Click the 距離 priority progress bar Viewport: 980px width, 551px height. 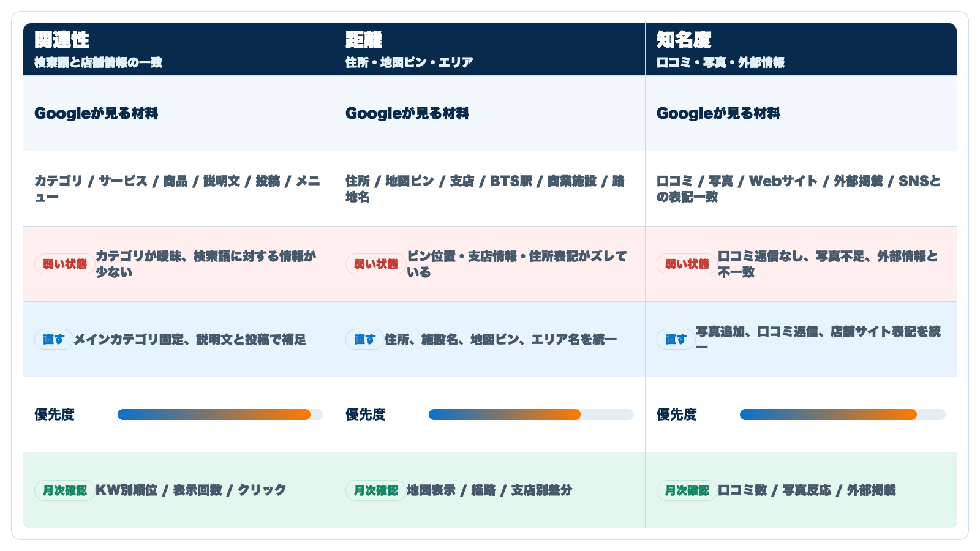click(531, 414)
